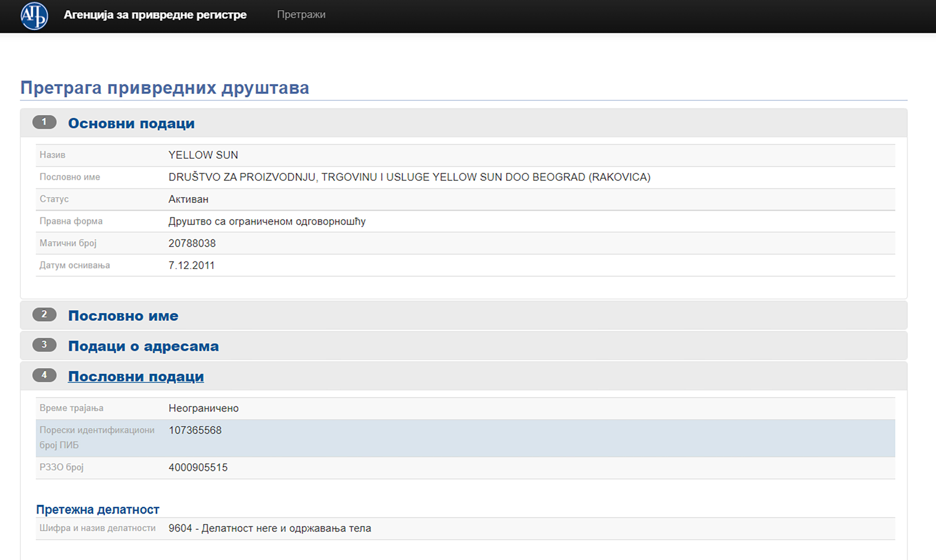Expand the Подаци о адресама section

(143, 346)
